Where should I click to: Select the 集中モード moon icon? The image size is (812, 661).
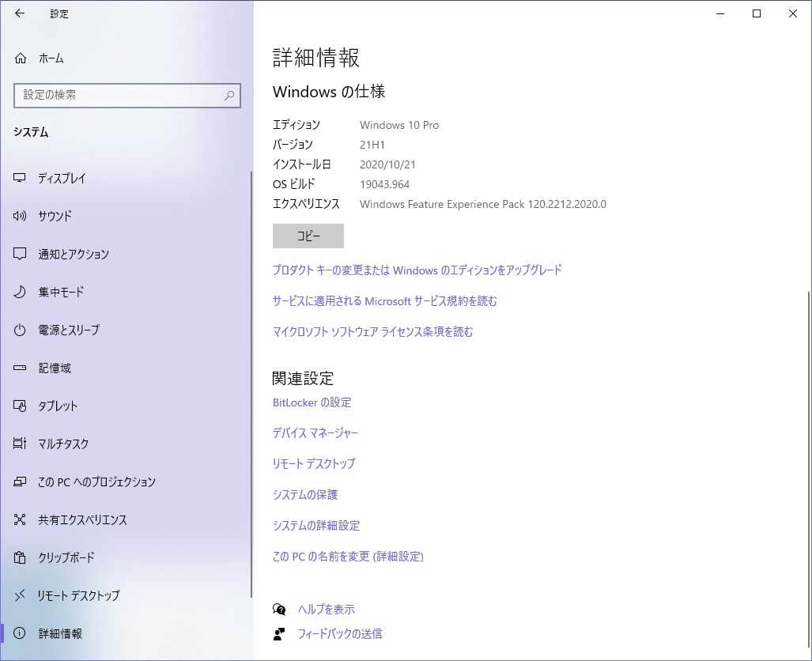(x=20, y=293)
